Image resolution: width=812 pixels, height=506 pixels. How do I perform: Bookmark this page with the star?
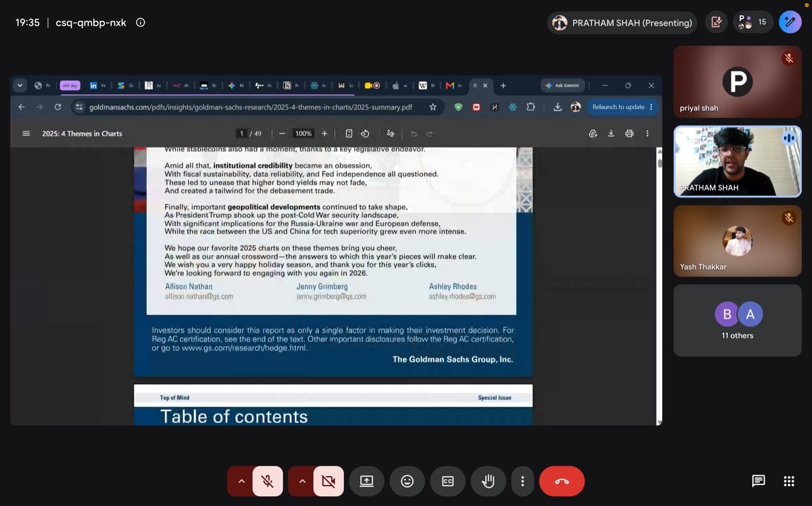pyautogui.click(x=433, y=107)
